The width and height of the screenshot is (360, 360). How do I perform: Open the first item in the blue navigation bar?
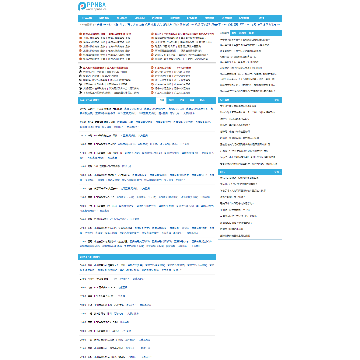pyautogui.click(x=87, y=18)
